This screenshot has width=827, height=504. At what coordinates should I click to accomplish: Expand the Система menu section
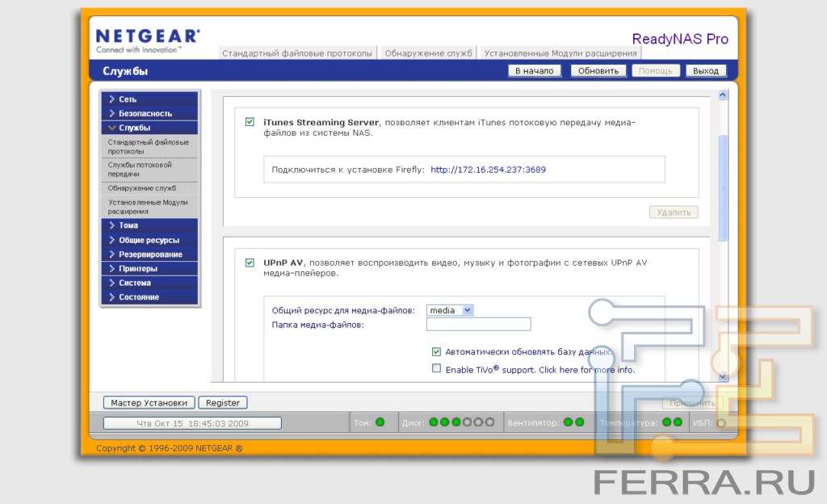pyautogui.click(x=149, y=283)
